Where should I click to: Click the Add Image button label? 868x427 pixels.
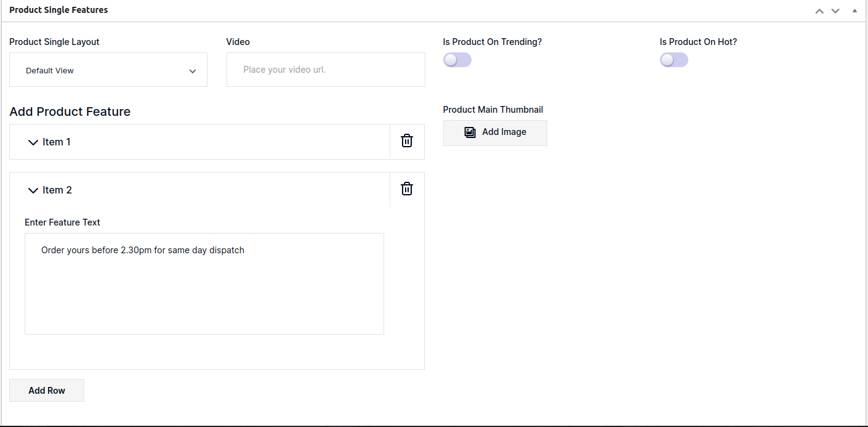pyautogui.click(x=504, y=132)
